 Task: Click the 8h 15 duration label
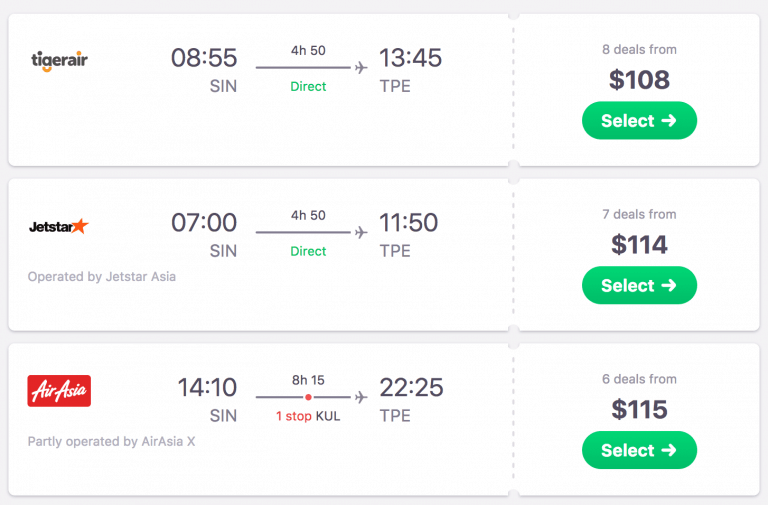pos(308,380)
